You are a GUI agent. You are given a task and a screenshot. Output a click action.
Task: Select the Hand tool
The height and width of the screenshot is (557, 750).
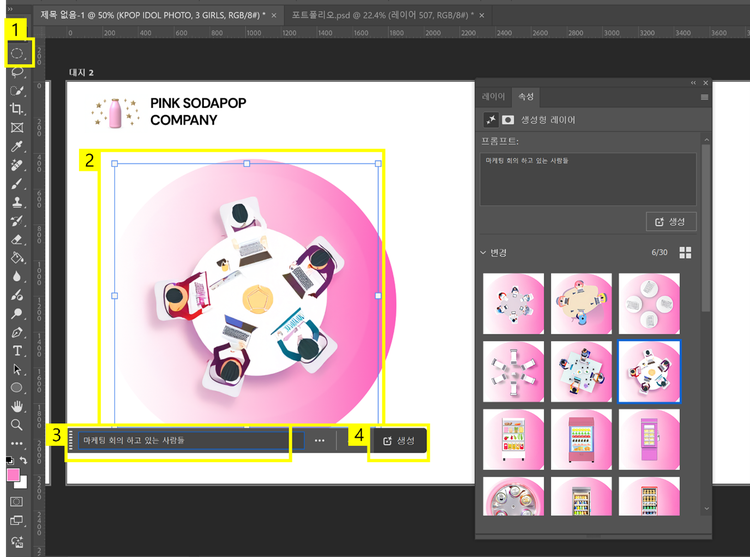[17, 406]
